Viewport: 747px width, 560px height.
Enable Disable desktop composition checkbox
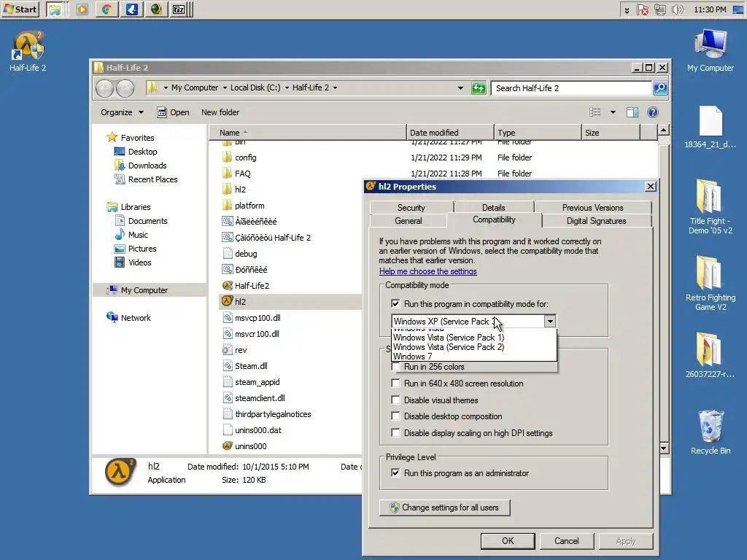coord(395,416)
